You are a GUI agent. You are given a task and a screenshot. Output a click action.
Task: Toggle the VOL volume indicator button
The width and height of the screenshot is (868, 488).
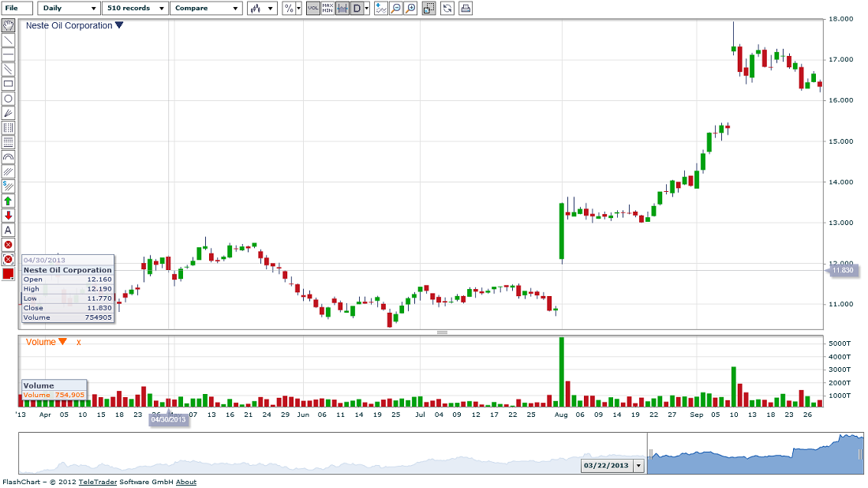[x=312, y=9]
